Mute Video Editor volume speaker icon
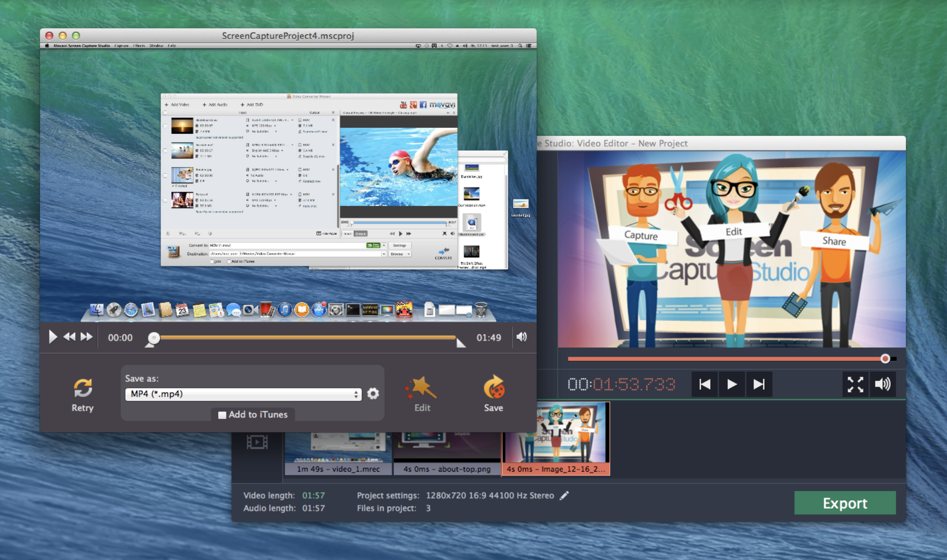This screenshot has width=947, height=560. pyautogui.click(x=882, y=384)
